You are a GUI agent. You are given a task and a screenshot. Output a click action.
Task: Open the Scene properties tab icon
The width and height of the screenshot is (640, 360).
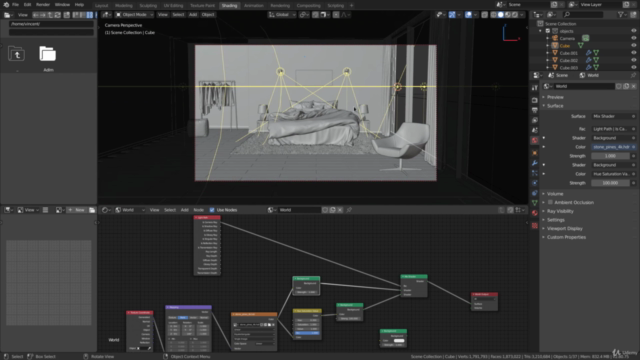point(535,130)
